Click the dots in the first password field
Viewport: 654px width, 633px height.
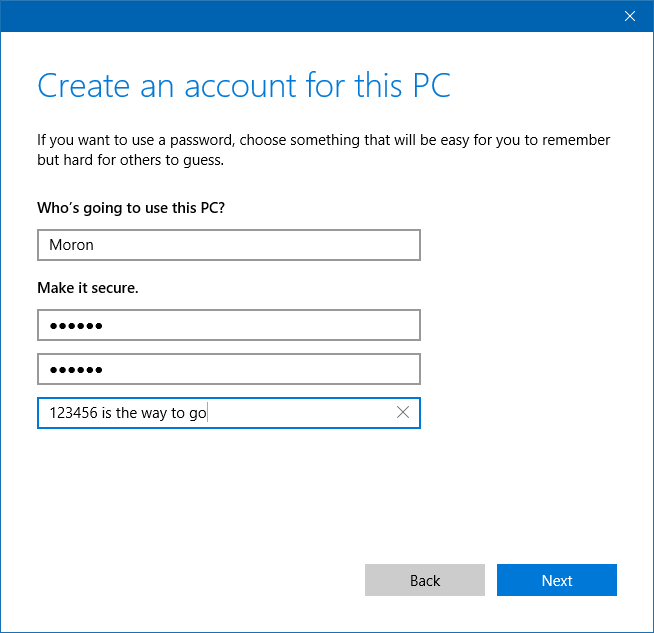click(x=76, y=326)
